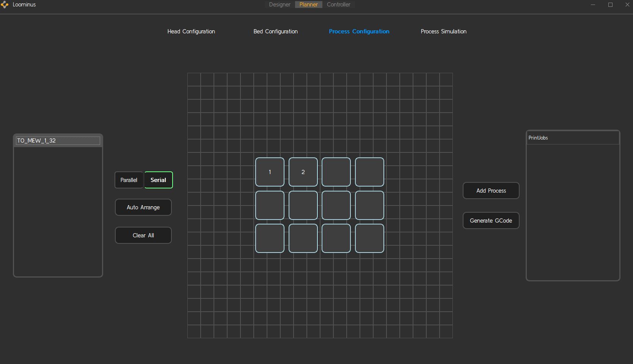Enable Parallel print mode

(x=129, y=180)
